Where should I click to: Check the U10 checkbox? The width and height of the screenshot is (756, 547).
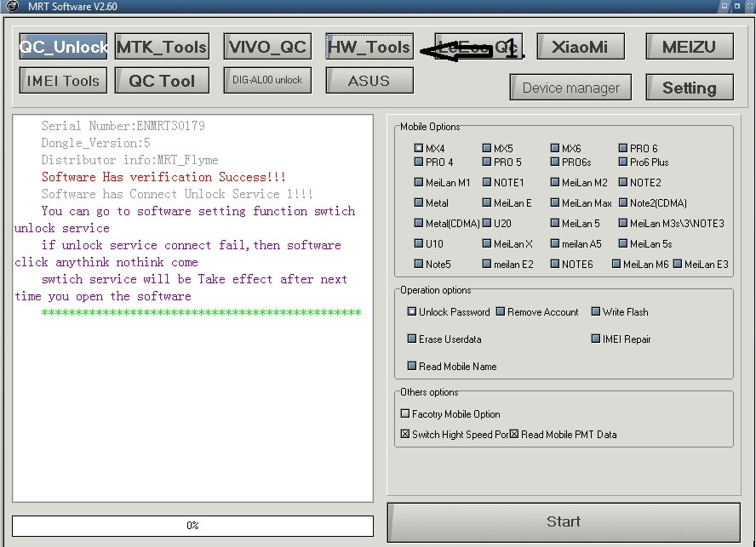tap(419, 243)
